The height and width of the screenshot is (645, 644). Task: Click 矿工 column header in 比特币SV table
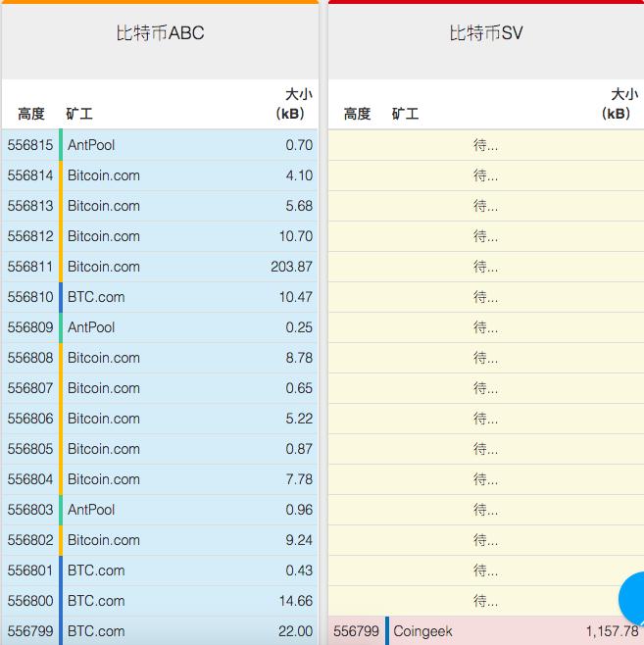405,114
